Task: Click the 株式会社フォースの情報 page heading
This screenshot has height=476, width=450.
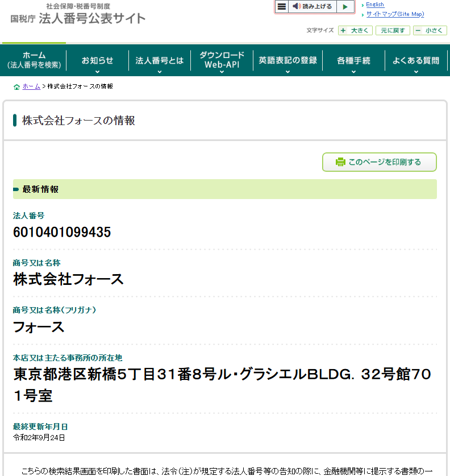Action: pos(78,121)
